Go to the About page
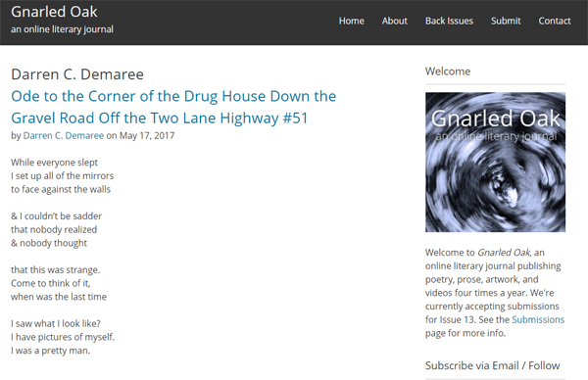Screen dimensions: 588x380 (x=395, y=21)
